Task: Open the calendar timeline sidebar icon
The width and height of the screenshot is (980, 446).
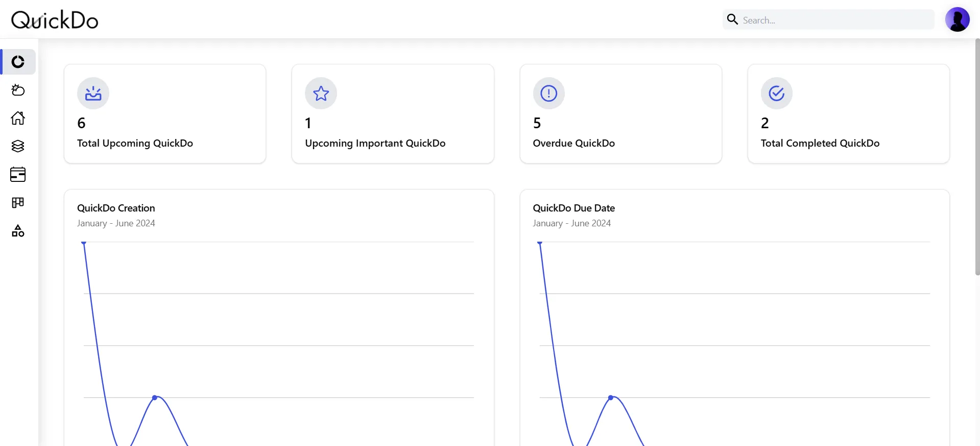Action: [x=18, y=174]
